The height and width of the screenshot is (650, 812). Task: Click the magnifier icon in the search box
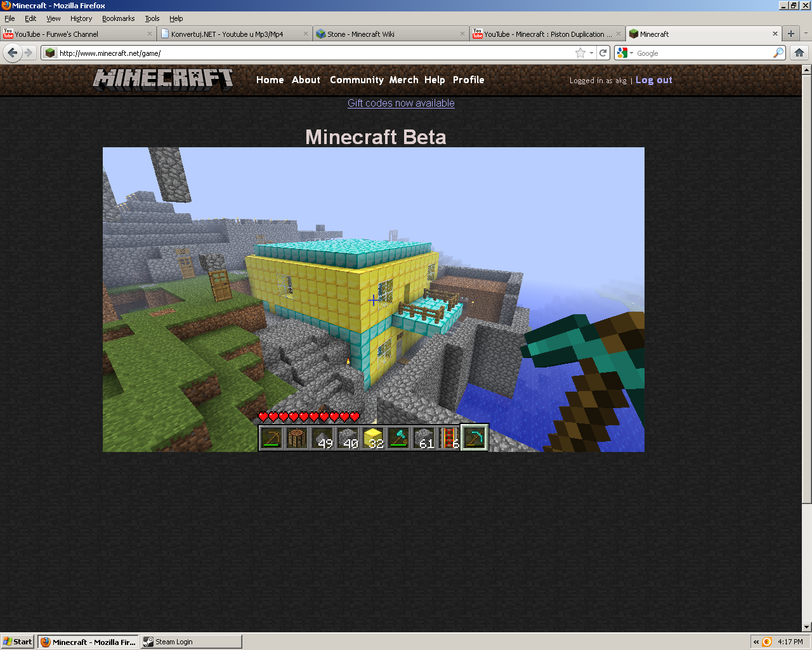(778, 53)
